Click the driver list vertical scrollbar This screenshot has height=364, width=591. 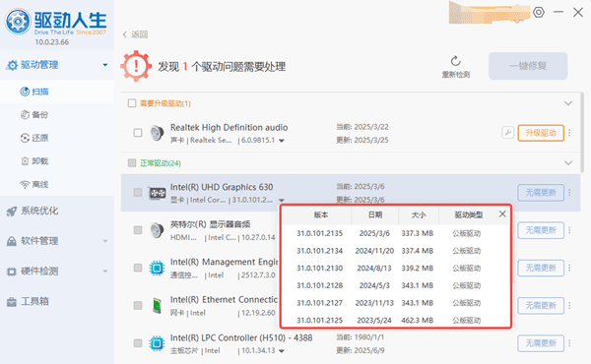click(x=582, y=133)
